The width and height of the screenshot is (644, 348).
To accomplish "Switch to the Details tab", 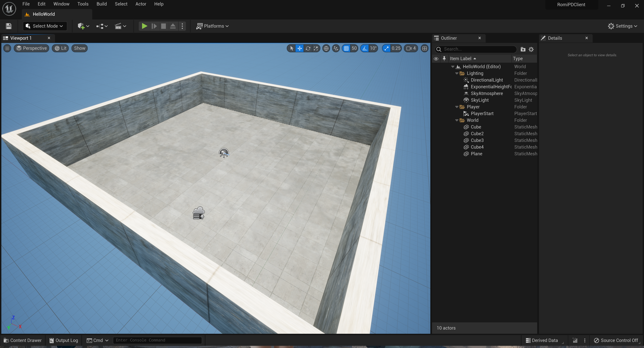I will [x=555, y=38].
